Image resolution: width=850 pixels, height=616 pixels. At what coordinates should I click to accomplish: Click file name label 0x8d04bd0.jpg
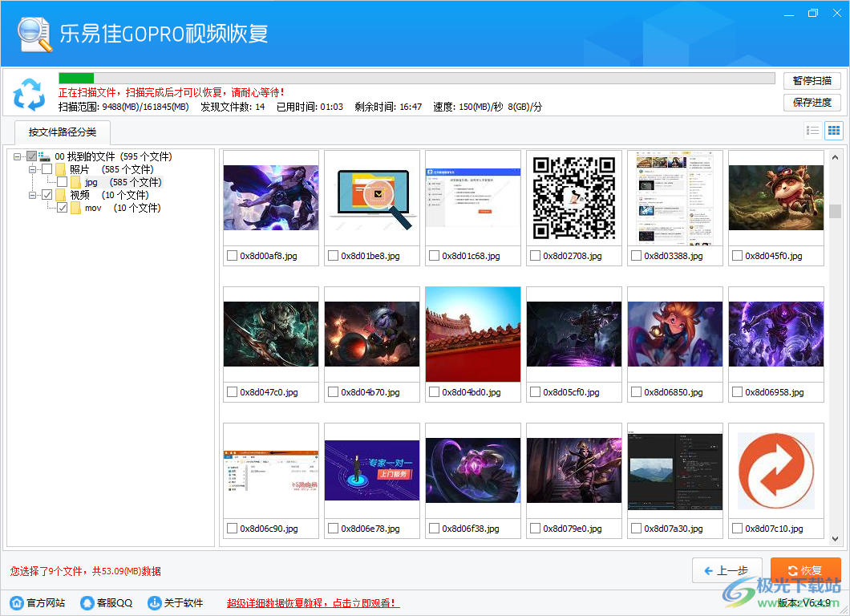tap(471, 392)
